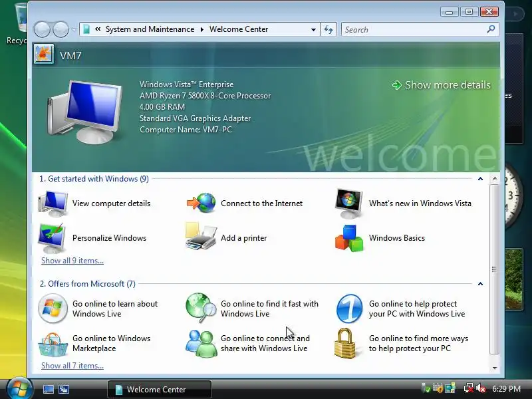The image size is (532, 399).
Task: Choose the Personalize Windows icon
Action: (52, 238)
